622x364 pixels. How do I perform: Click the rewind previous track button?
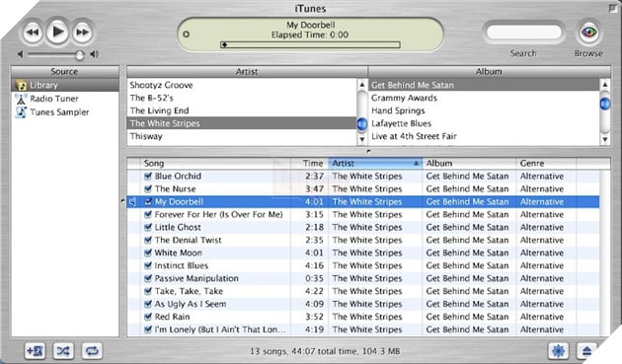(33, 33)
